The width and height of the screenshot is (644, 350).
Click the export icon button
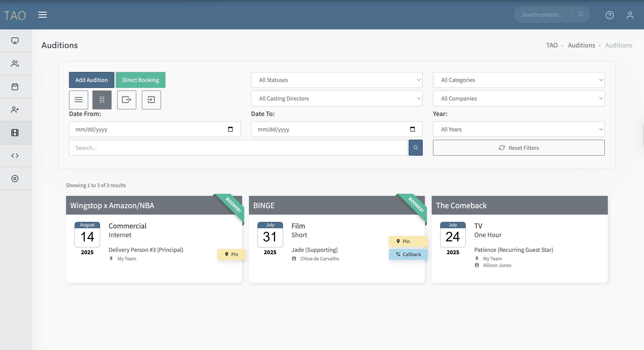pos(126,100)
